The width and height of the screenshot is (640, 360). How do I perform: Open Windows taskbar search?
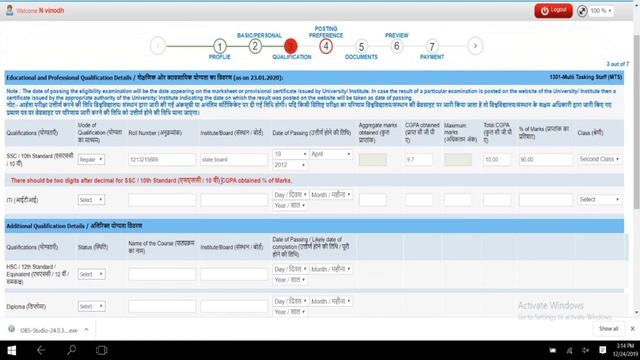[x=71, y=350]
